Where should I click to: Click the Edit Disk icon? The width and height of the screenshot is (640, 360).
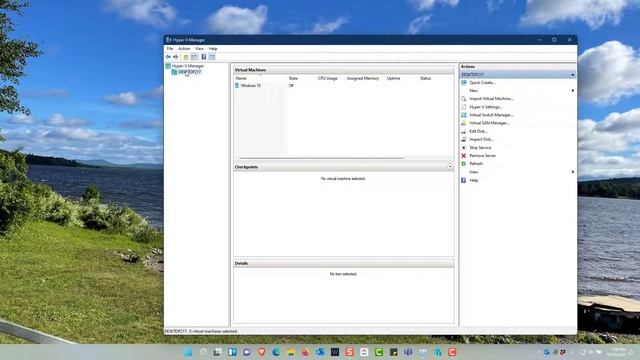[464, 131]
